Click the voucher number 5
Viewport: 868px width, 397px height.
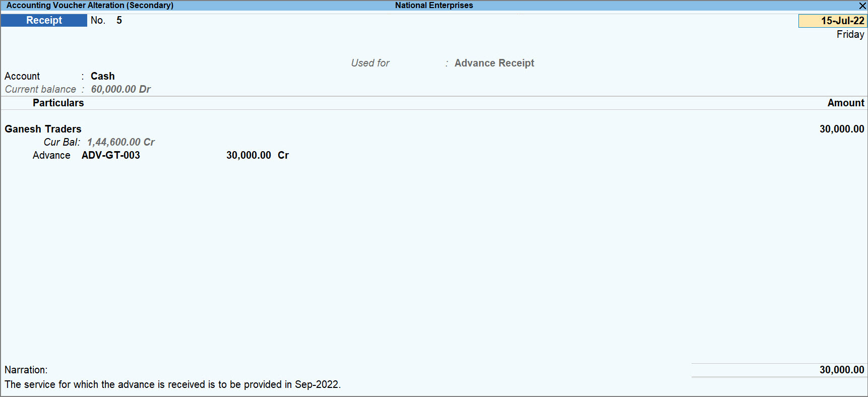(119, 20)
